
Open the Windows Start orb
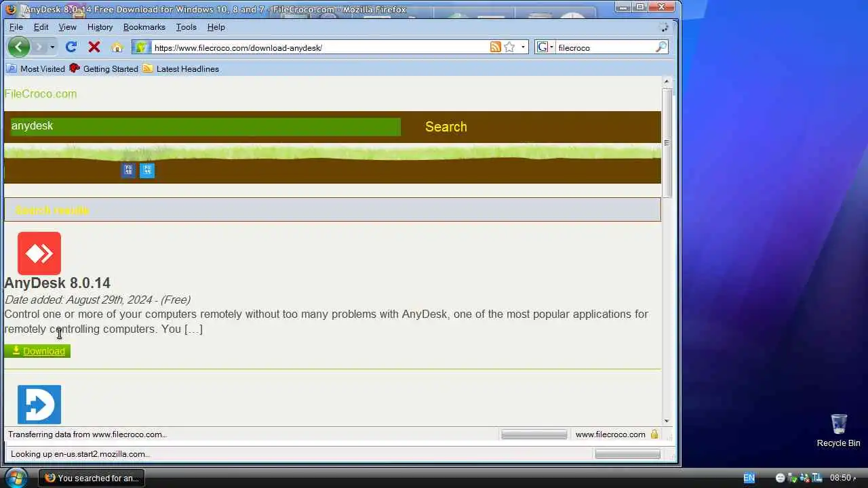coord(16,478)
